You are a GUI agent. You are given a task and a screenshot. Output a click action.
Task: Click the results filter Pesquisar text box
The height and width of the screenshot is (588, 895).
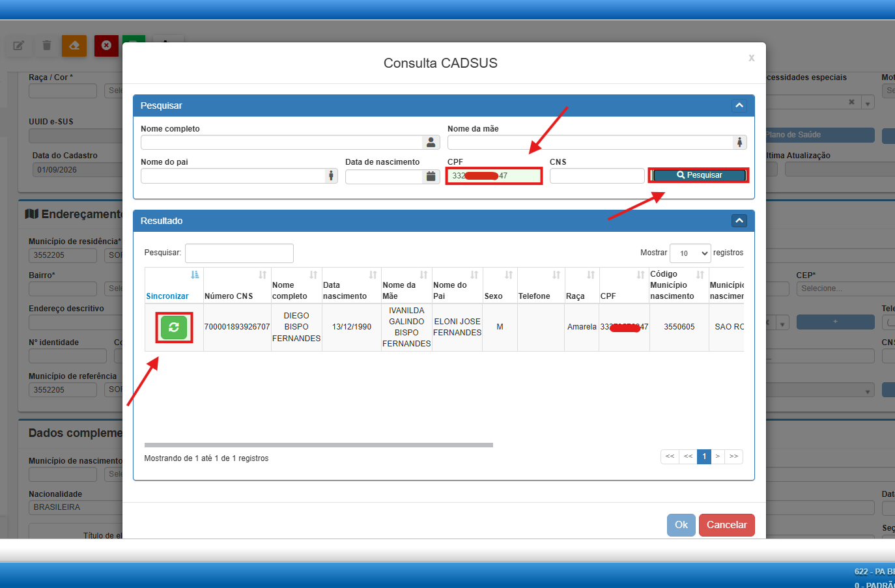(x=239, y=253)
